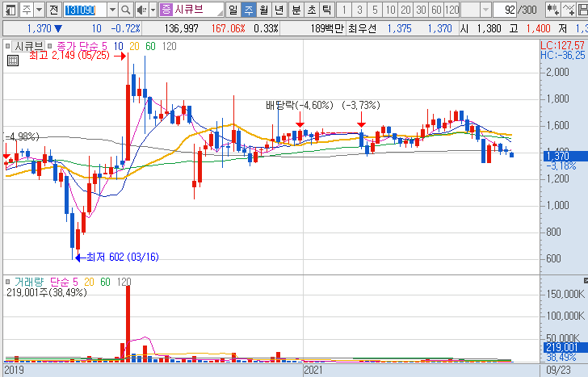Click the volume 단순 5 legend
The image size is (588, 377).
64,282
